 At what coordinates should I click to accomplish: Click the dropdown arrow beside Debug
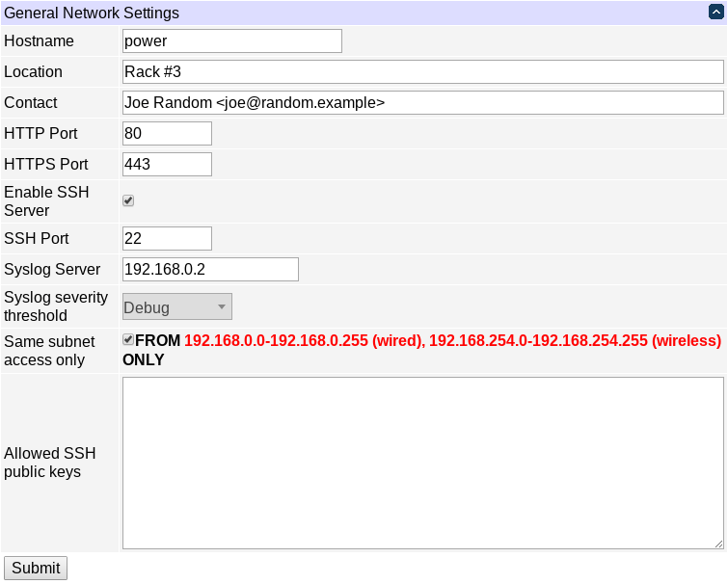click(221, 307)
